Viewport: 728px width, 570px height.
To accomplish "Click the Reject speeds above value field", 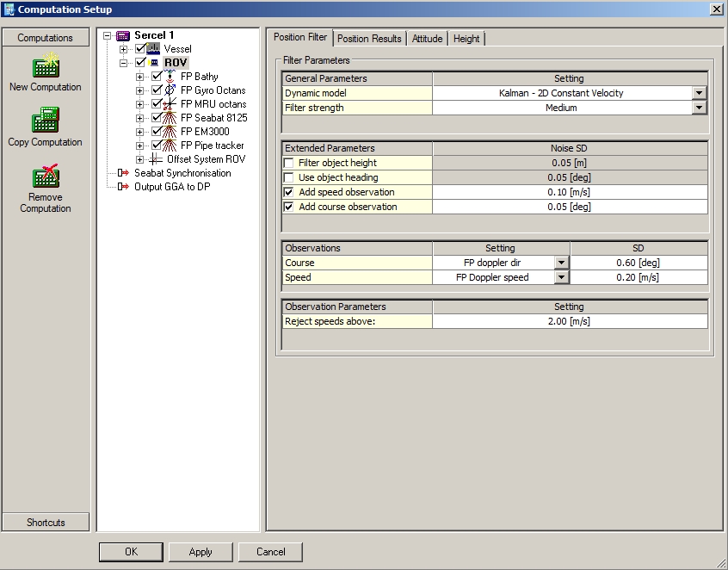I will tap(569, 321).
